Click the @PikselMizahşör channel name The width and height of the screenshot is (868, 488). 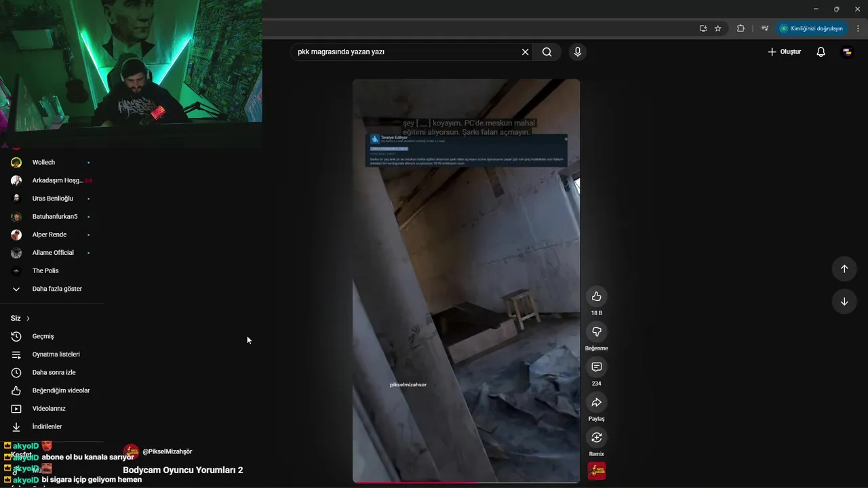pos(167,451)
